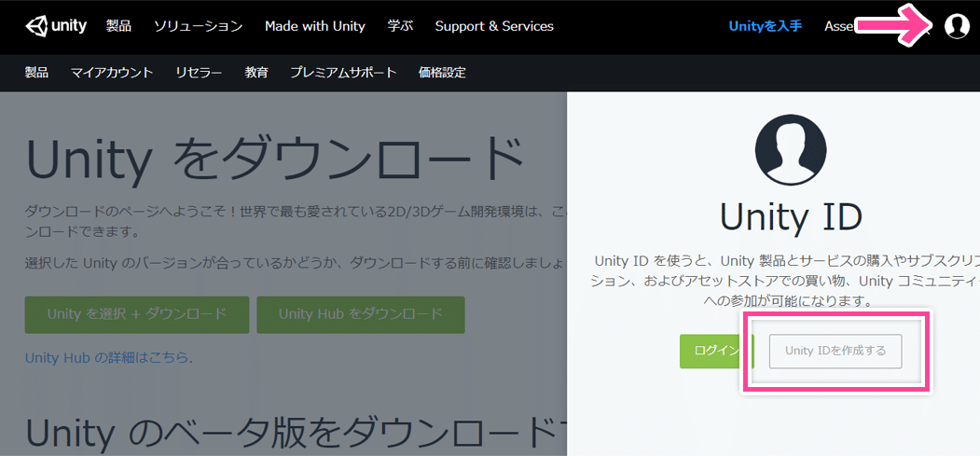
Task: Open the ソリューション menu
Action: click(x=198, y=26)
